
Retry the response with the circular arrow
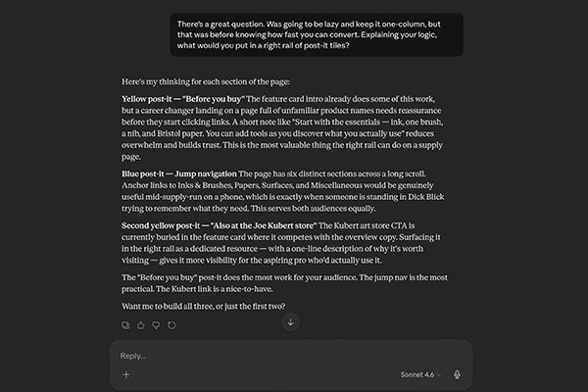pyautogui.click(x=171, y=324)
